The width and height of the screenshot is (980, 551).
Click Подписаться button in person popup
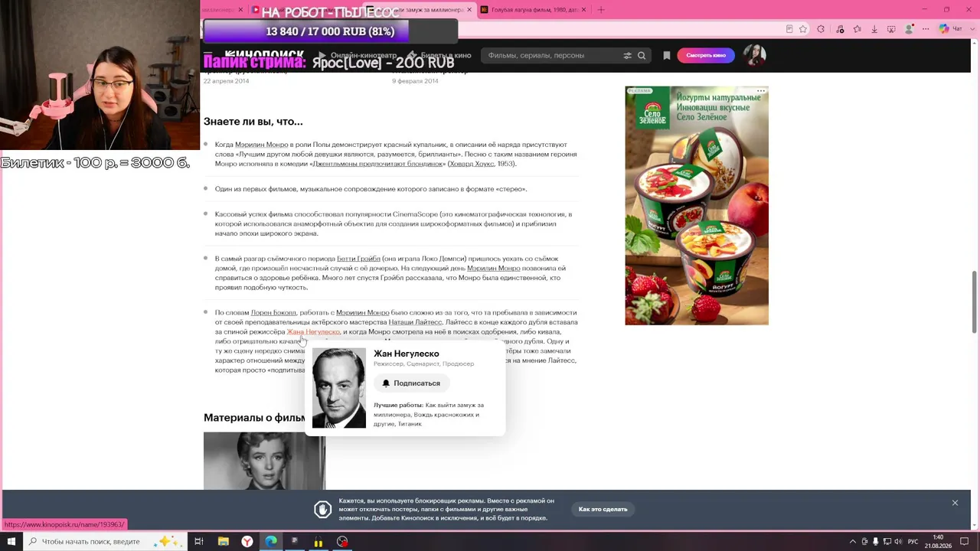pos(411,383)
